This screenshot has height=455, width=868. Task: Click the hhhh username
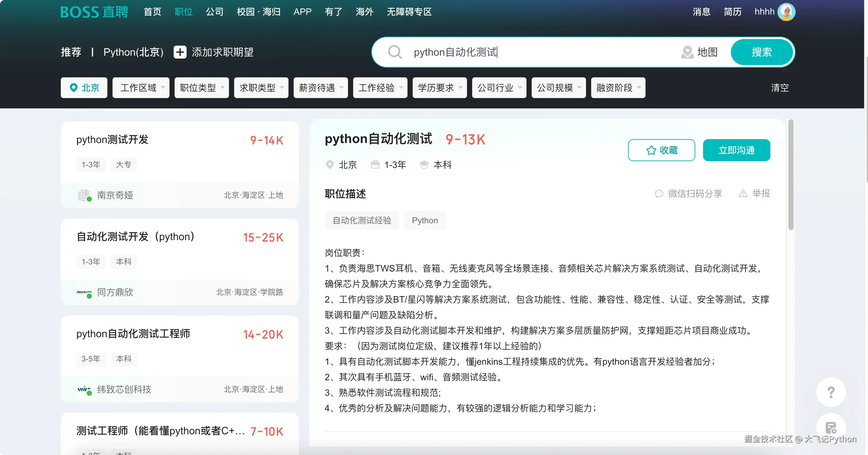[x=764, y=12]
